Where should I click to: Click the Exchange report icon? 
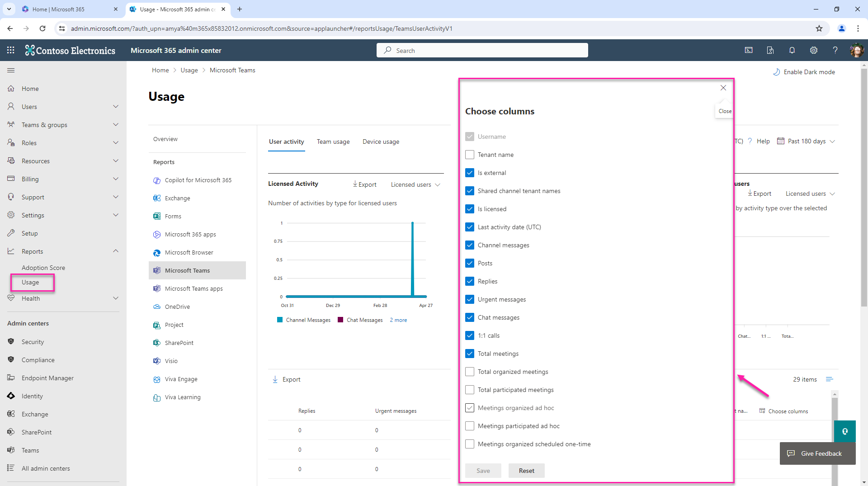157,198
